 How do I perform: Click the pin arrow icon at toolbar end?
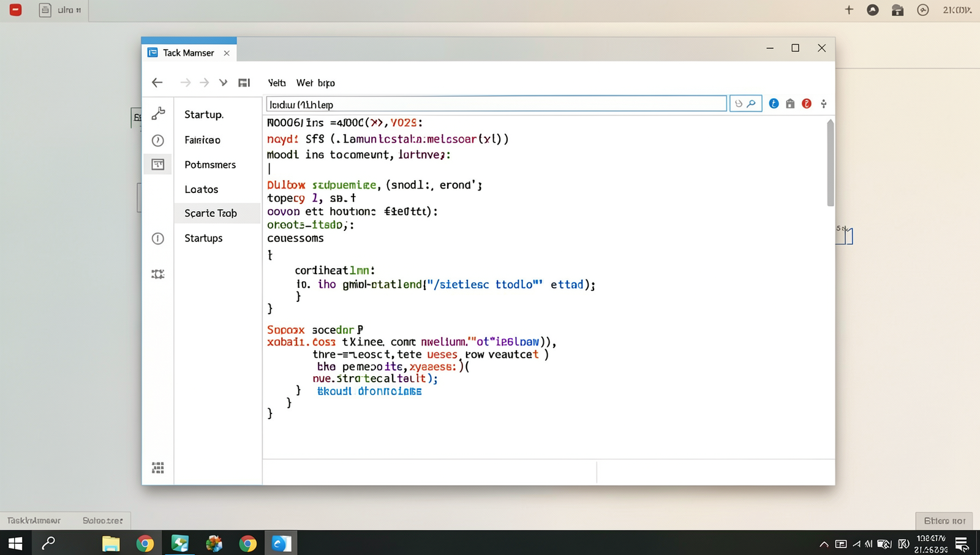point(824,104)
